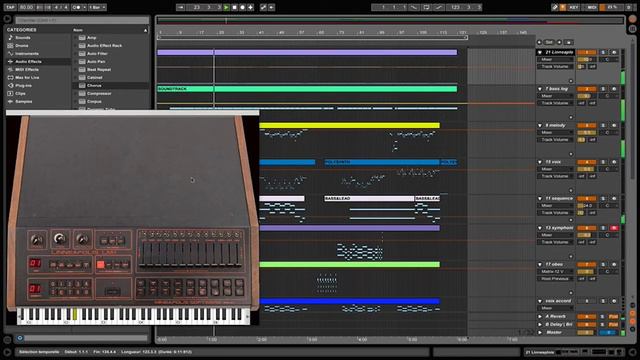Open the 1 Bar quantization dropdown
Image resolution: width=640 pixels, height=360 pixels.
pos(97,7)
